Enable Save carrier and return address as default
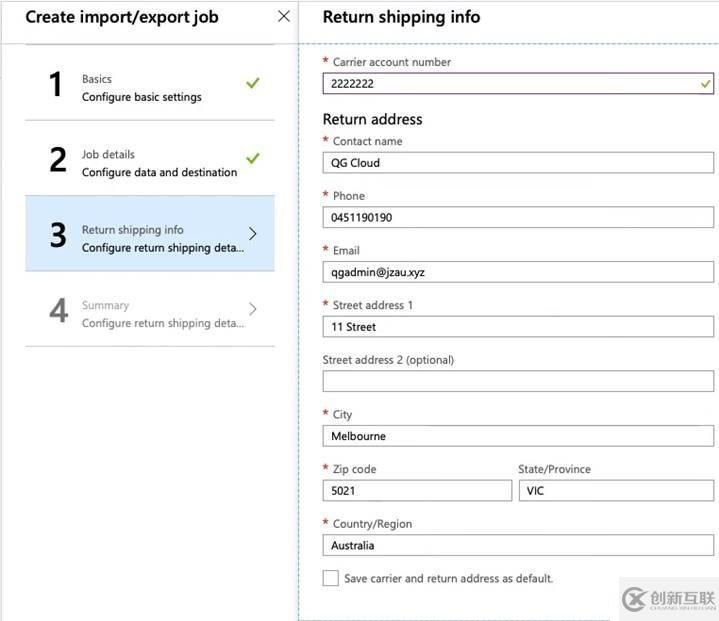Screen dimensions: 719x621 331,578
